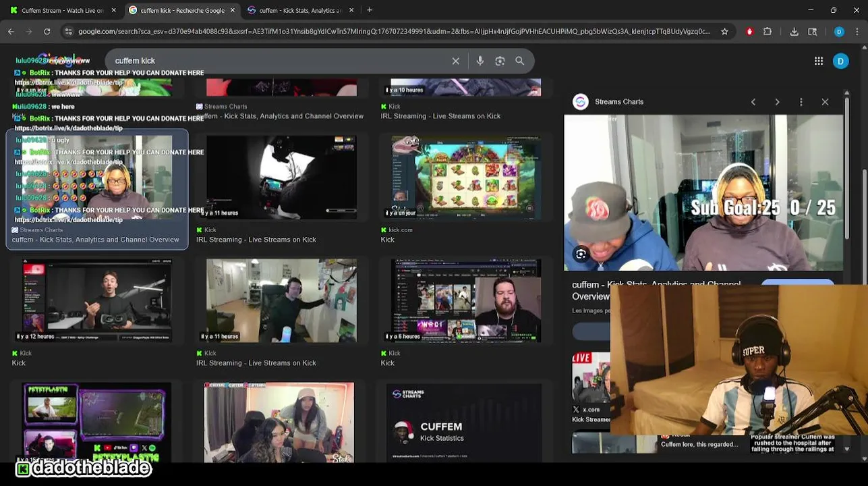Open the Google account D avatar
Screen dimensions: 868x486
[x=840, y=61]
